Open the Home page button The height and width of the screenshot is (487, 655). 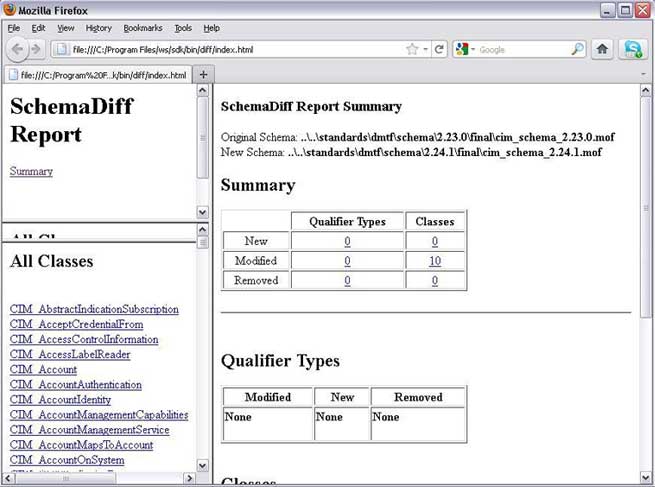(x=602, y=49)
